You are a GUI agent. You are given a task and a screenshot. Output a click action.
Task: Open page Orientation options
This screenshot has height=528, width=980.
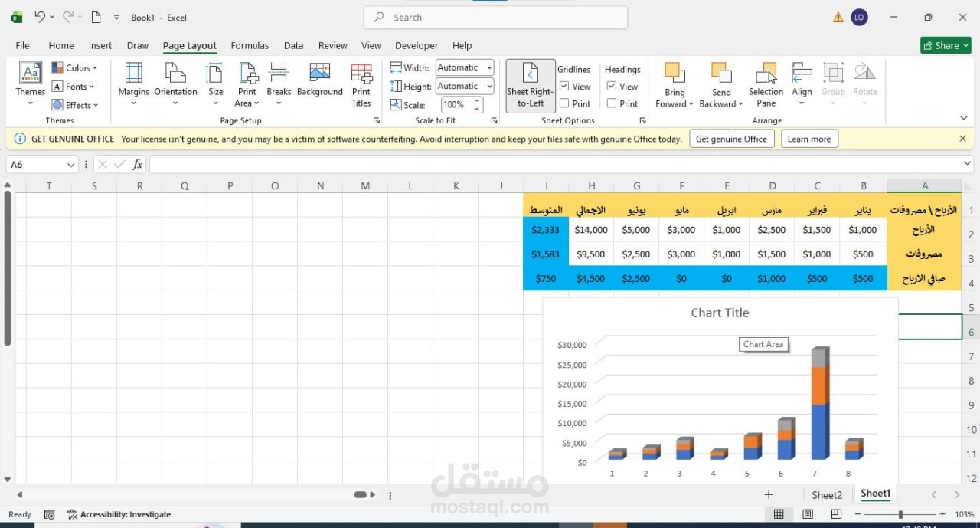pyautogui.click(x=176, y=84)
